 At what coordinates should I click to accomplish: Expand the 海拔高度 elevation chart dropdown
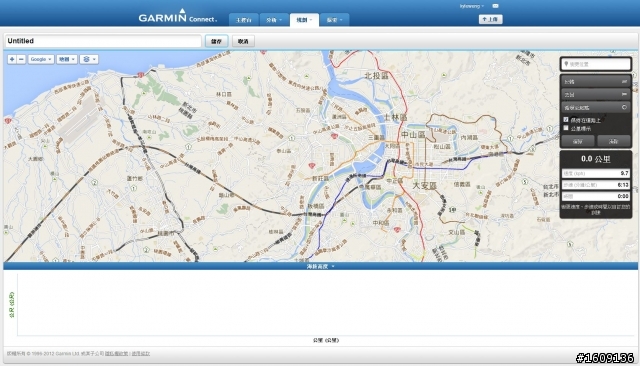(x=320, y=266)
